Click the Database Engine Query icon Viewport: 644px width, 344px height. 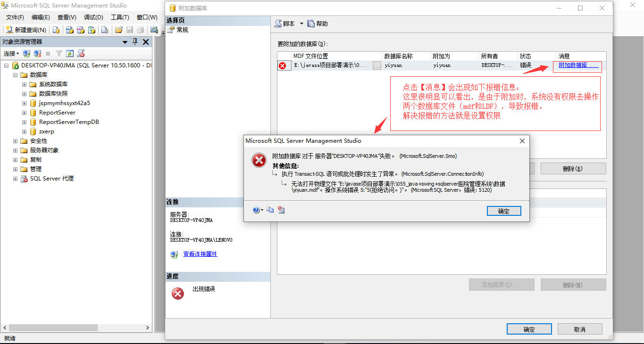(x=56, y=30)
